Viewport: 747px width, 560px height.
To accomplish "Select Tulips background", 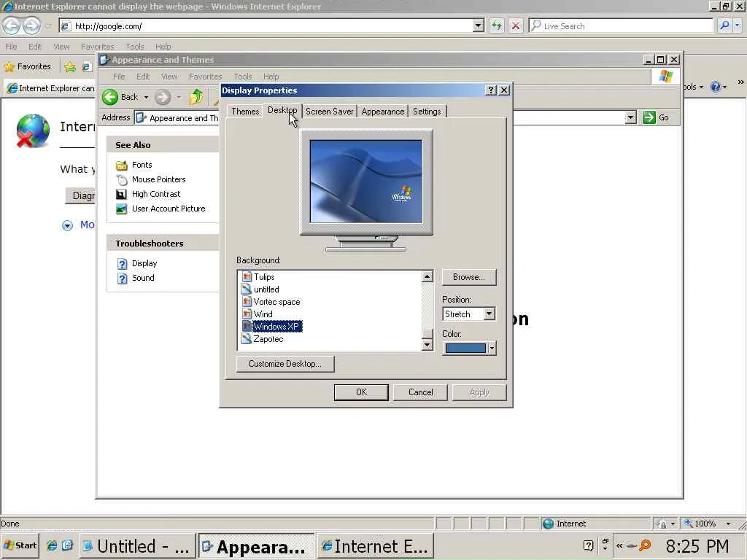I will (264, 277).
